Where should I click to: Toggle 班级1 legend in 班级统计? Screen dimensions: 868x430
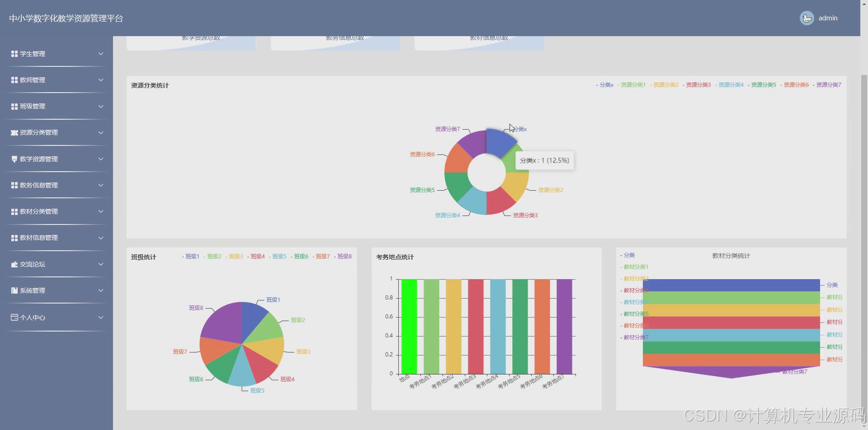pyautogui.click(x=191, y=257)
